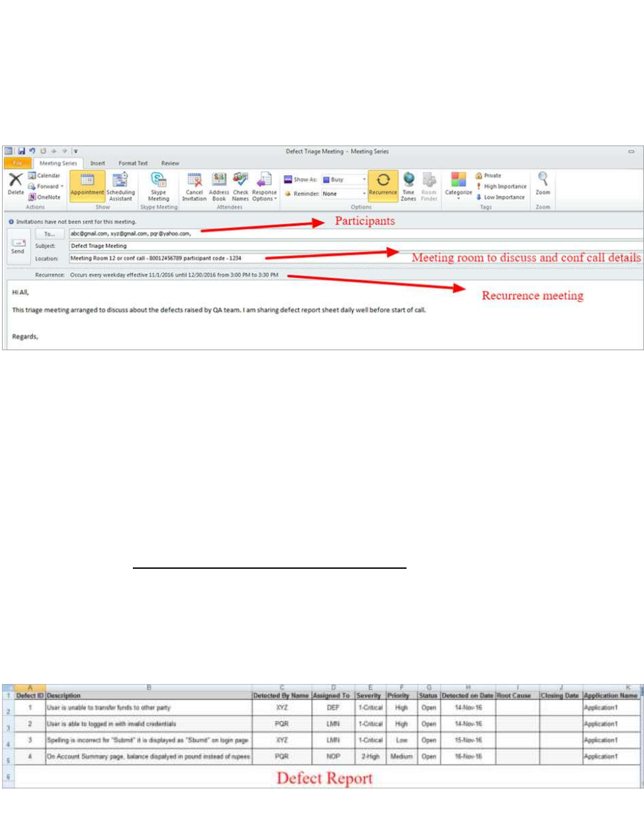Open the quick access toolbar customize arrow
The height and width of the screenshot is (838, 644).
coord(76,151)
